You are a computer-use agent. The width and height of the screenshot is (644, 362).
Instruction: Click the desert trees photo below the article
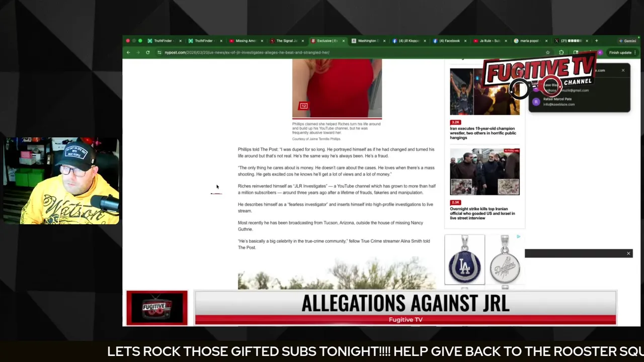tap(337, 273)
